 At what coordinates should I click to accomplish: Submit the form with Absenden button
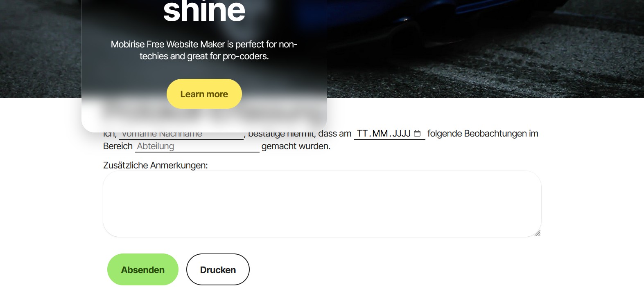click(x=143, y=269)
